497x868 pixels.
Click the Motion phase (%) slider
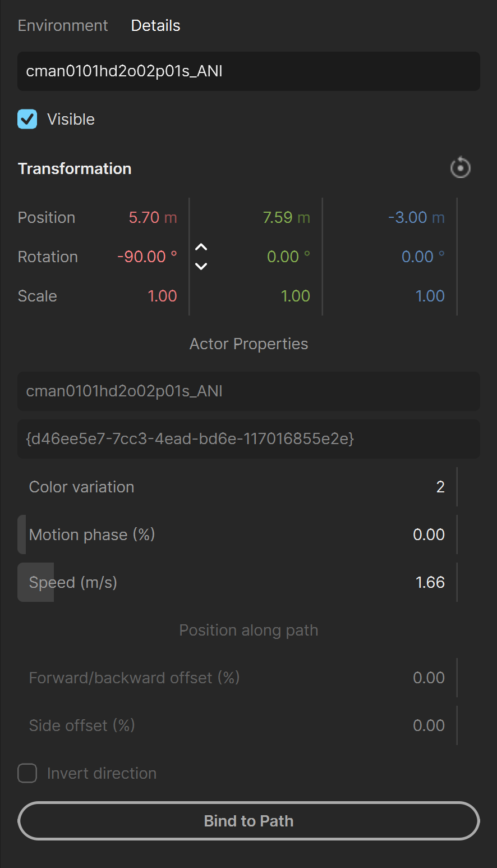point(237,534)
